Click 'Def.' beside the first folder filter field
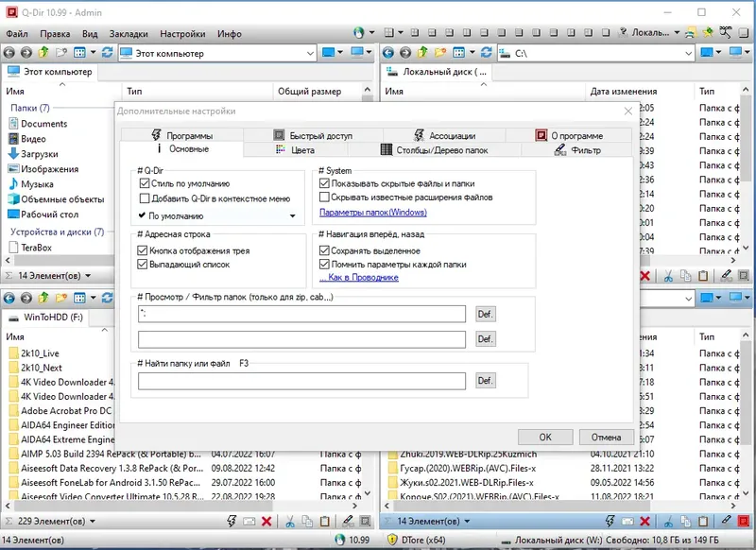This screenshot has width=756, height=550. [485, 314]
